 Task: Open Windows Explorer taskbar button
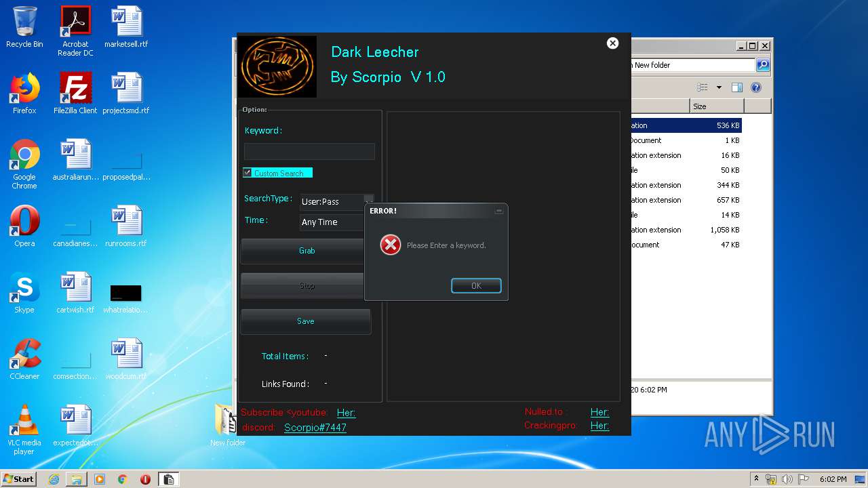[x=77, y=479]
